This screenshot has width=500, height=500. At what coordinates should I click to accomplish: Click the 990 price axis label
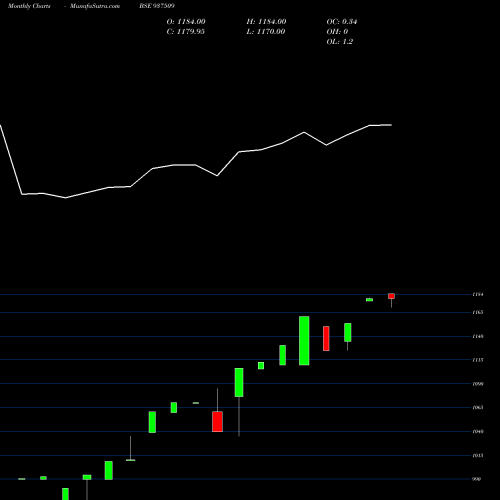(x=477, y=479)
